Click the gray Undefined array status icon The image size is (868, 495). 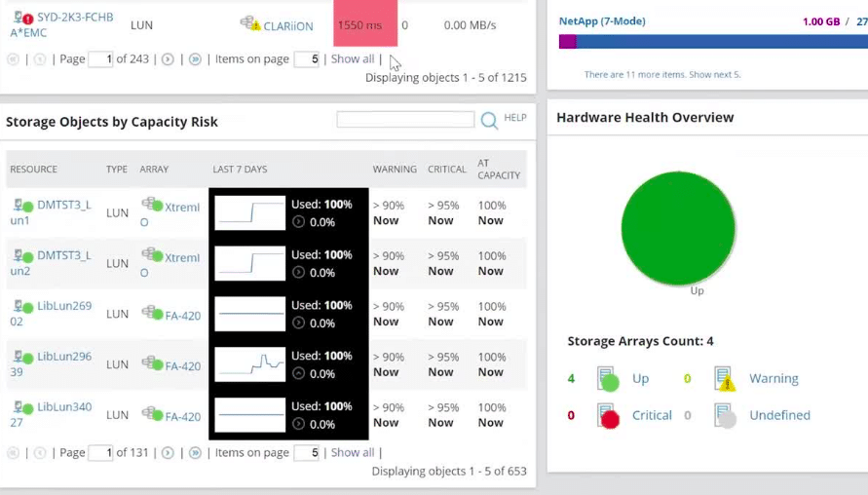coord(725,416)
